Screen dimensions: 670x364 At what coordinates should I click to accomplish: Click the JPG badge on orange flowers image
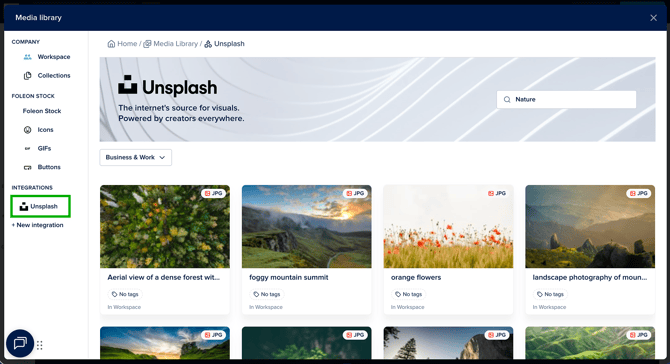click(x=497, y=194)
